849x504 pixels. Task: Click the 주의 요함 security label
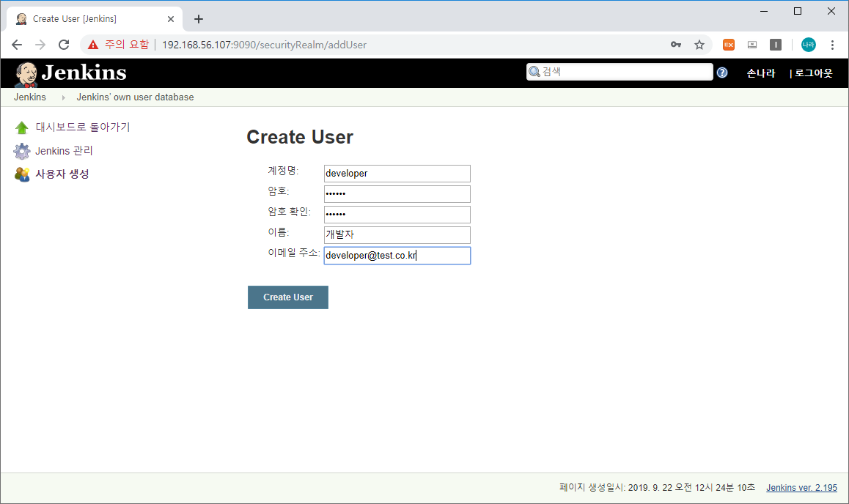pyautogui.click(x=127, y=45)
